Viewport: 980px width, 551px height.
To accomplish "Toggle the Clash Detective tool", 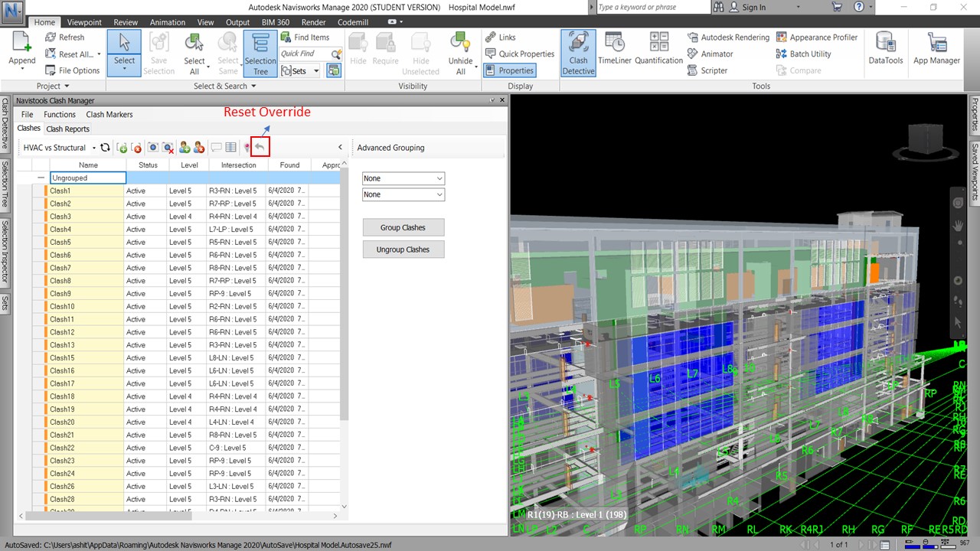I will 578,54.
